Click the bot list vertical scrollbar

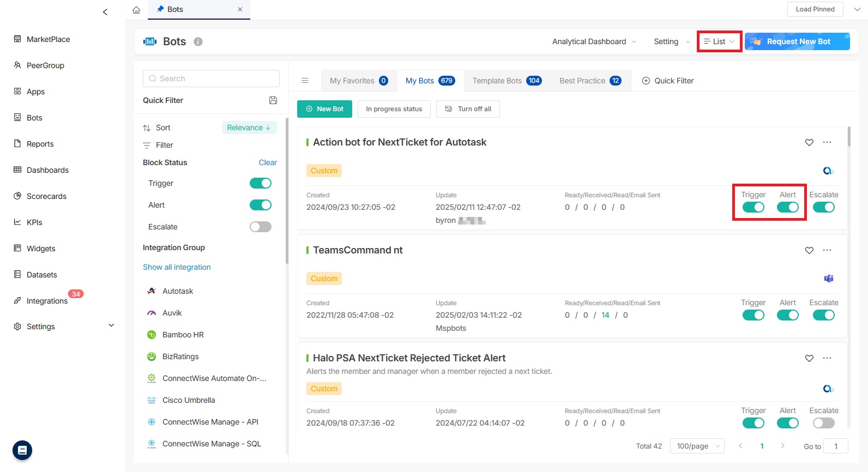[849, 137]
